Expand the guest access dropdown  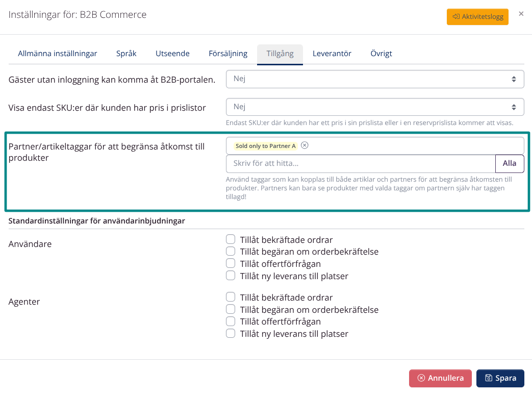pos(375,79)
